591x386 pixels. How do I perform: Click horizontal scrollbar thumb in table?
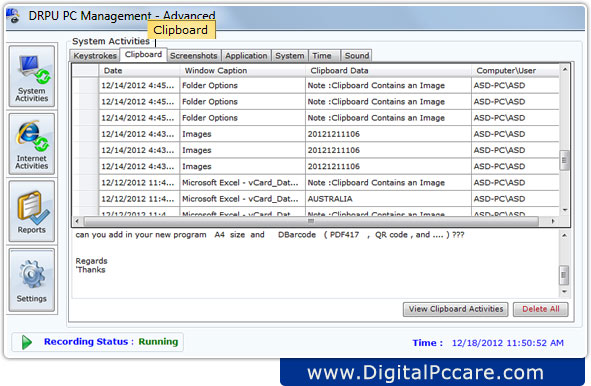tap(311, 221)
